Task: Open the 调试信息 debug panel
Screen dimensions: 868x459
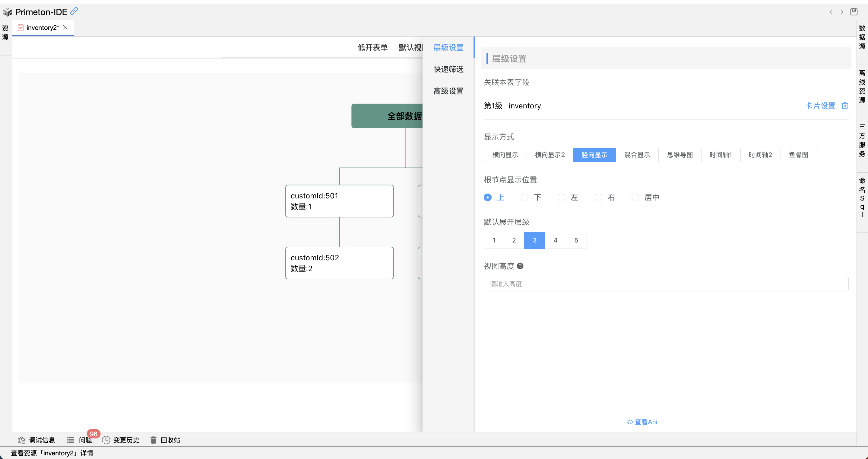Action: coord(36,440)
